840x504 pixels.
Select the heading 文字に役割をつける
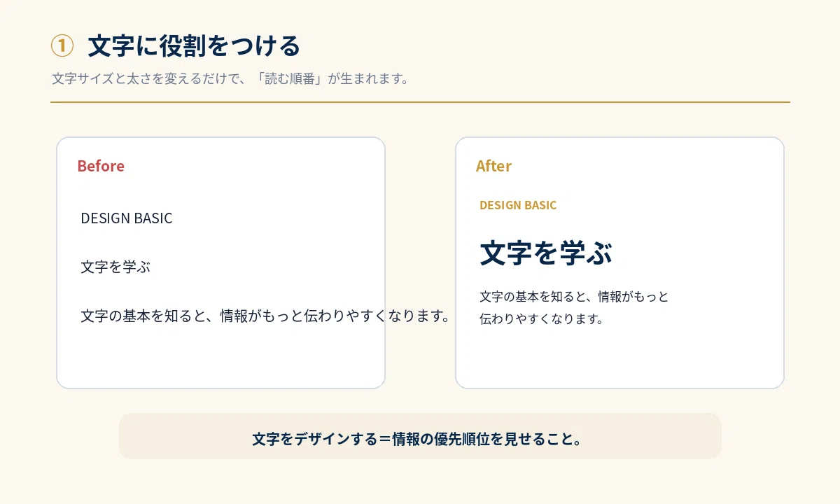pyautogui.click(x=194, y=46)
